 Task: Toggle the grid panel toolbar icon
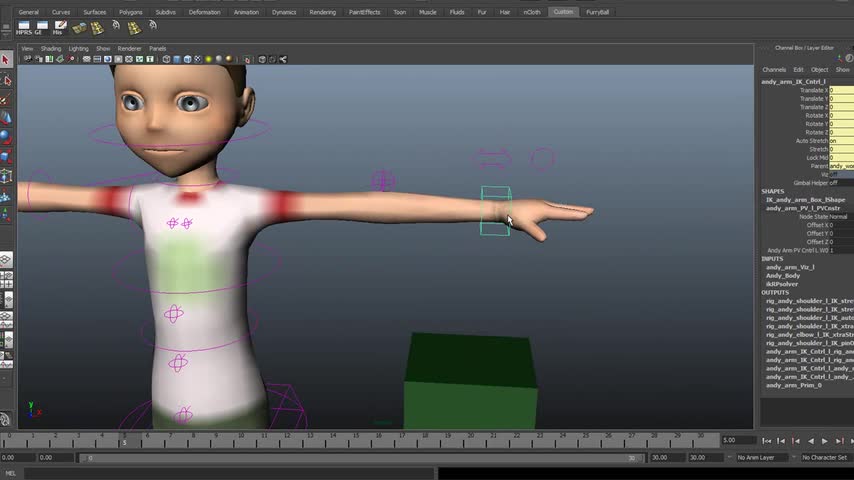86,59
